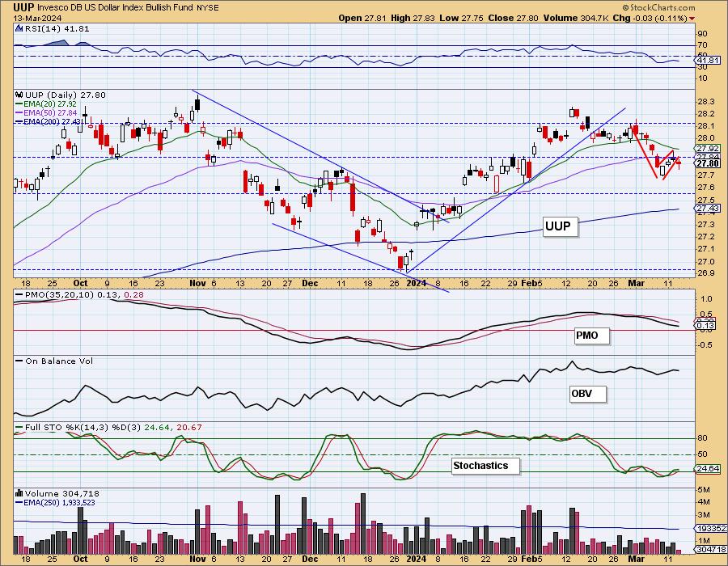
Task: Click the On Balance Vol legend label
Action: click(x=53, y=361)
